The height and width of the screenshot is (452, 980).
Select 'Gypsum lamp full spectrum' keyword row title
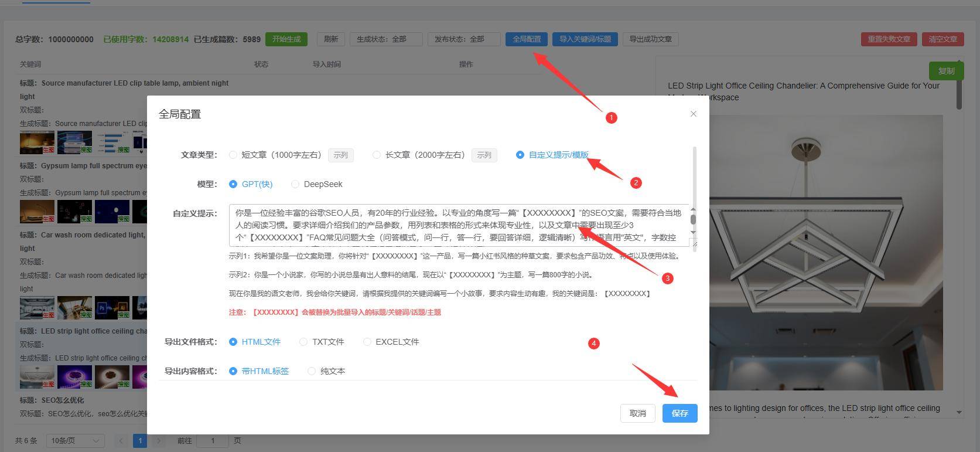83,166
